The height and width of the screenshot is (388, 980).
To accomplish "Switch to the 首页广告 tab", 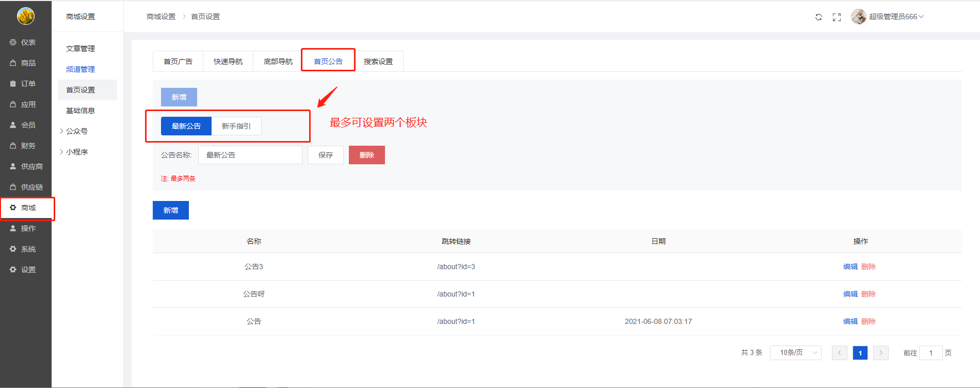I will coord(178,61).
